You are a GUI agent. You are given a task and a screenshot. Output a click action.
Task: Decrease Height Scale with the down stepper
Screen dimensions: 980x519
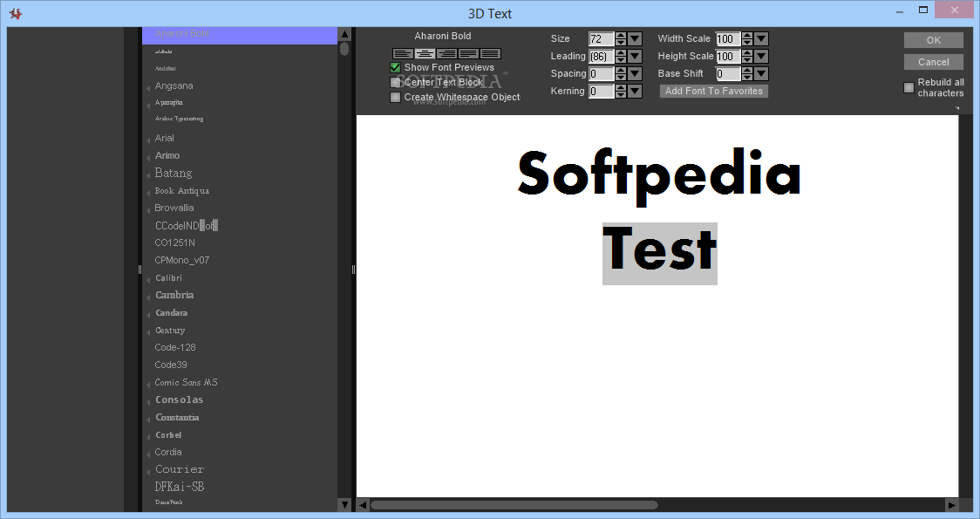747,59
